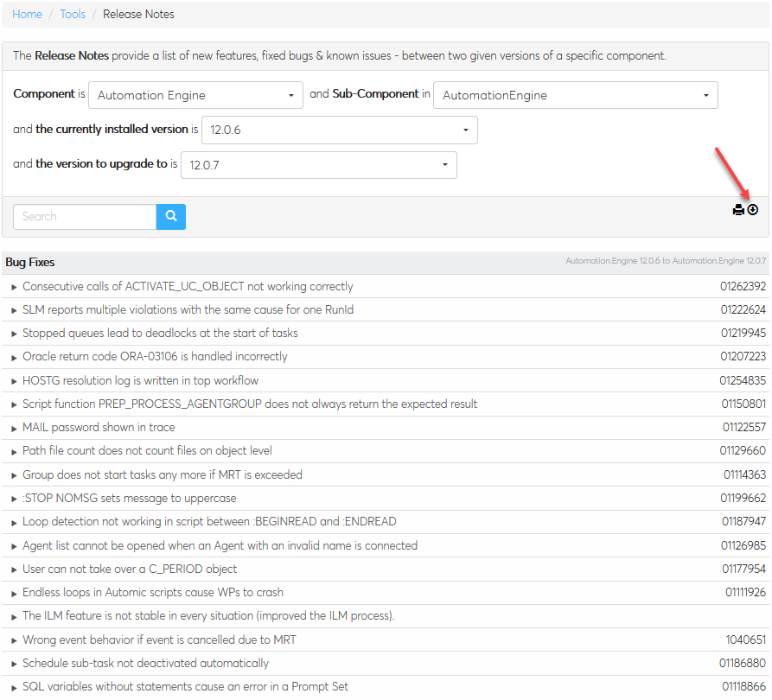This screenshot has height=700, width=772.
Task: Click the download release notes icon
Action: pos(753,210)
